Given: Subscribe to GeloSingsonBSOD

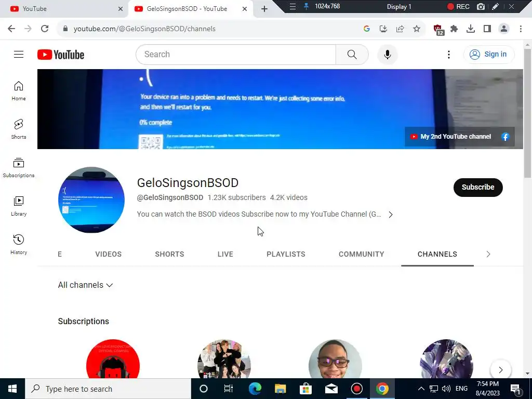Looking at the screenshot, I should (x=478, y=187).
